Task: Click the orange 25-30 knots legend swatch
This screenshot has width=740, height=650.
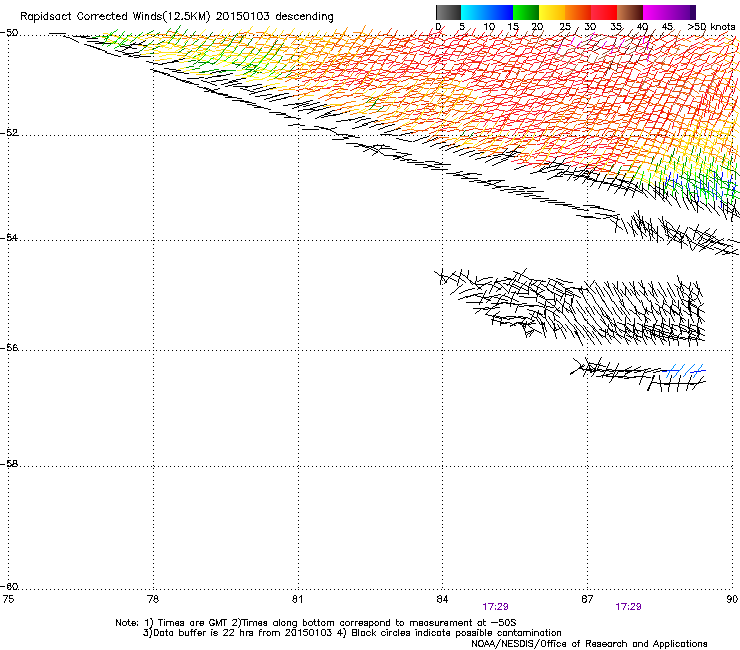Action: point(578,12)
